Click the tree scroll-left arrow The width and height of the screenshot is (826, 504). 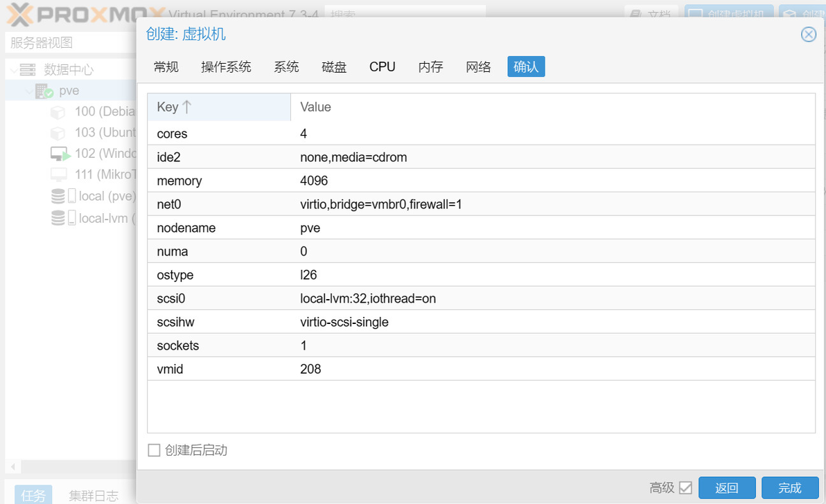(x=12, y=466)
